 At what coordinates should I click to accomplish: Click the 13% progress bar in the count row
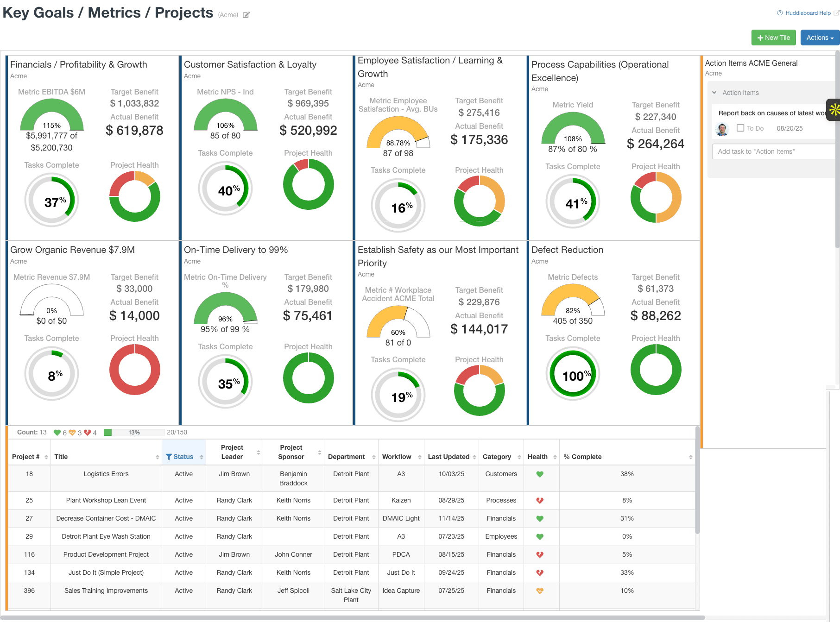point(134,432)
